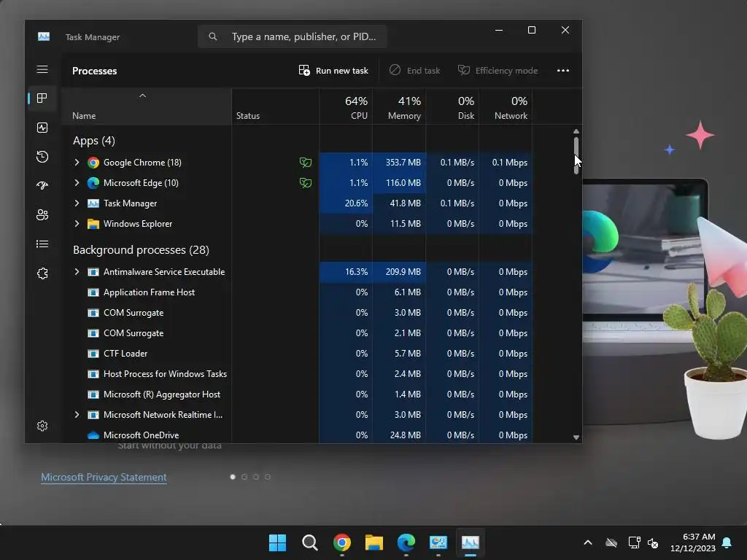Click the Windows Explorer folder icon in list
The image size is (747, 560).
(x=93, y=224)
